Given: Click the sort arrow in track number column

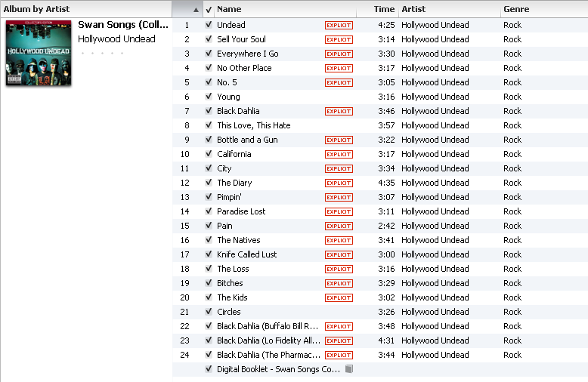Looking at the screenshot, I should pos(196,9).
